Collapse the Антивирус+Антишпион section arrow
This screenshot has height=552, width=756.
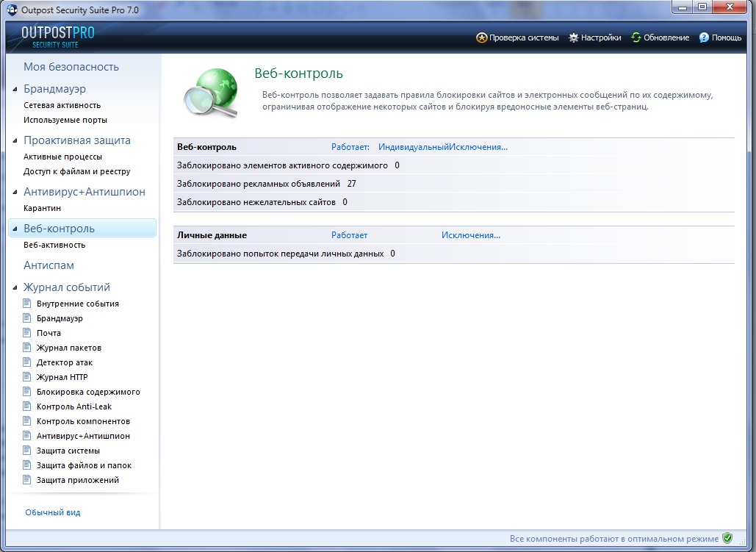15,192
